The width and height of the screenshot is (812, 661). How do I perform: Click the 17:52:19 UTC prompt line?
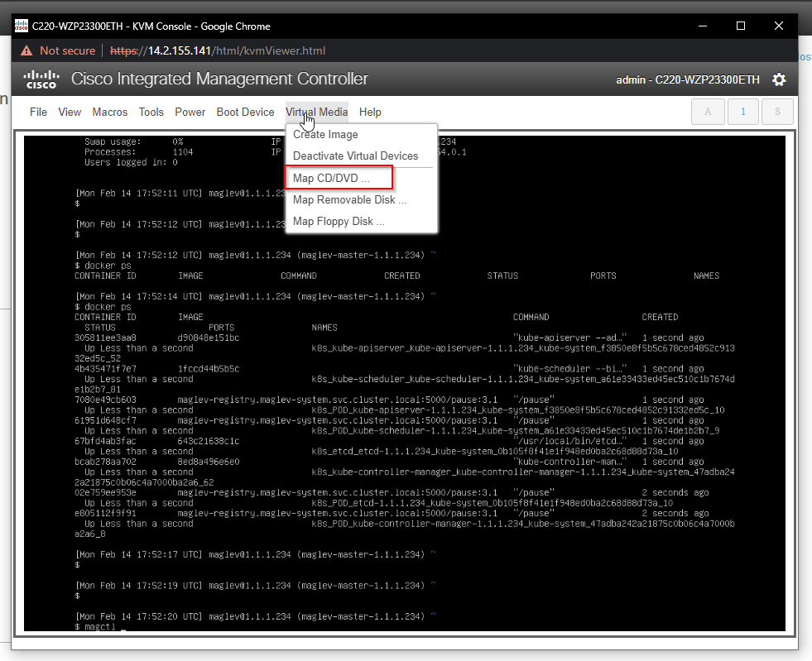[x=256, y=586]
